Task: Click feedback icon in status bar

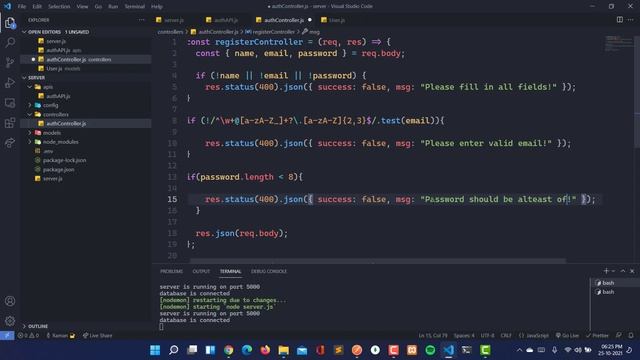Action: (x=619, y=336)
